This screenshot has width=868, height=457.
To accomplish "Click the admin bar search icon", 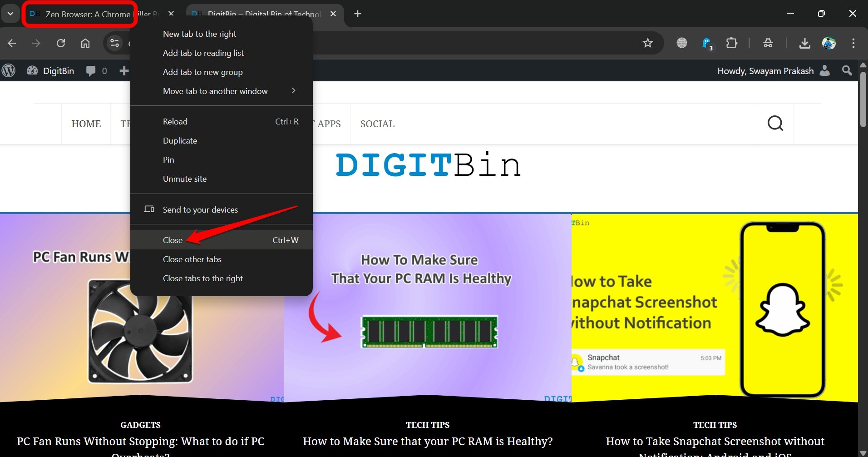I will (847, 70).
